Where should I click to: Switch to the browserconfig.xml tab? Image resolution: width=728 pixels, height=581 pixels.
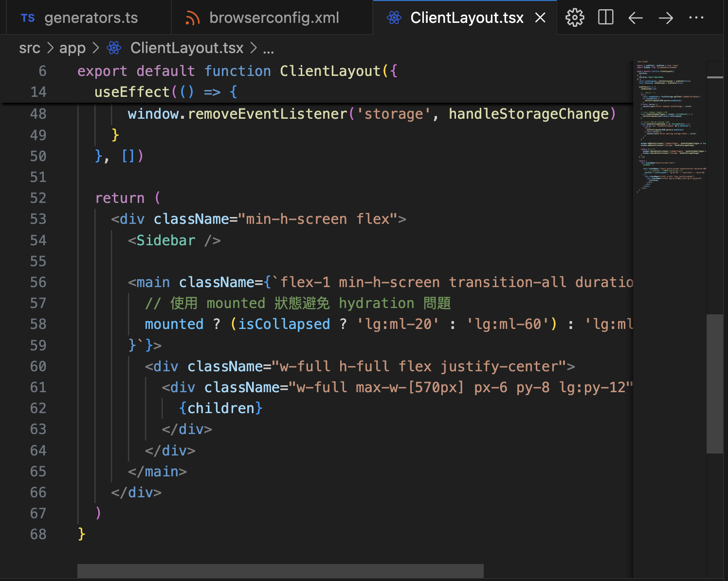click(273, 18)
